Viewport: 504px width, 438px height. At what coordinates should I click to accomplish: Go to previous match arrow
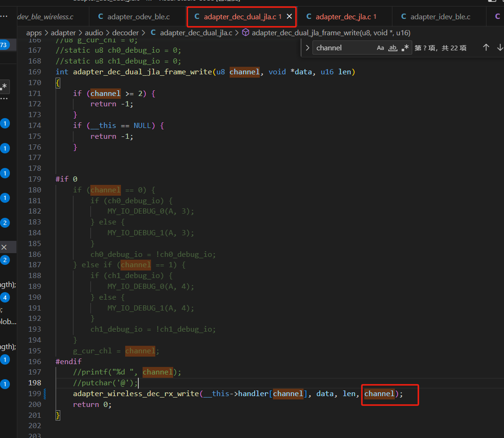[486, 48]
